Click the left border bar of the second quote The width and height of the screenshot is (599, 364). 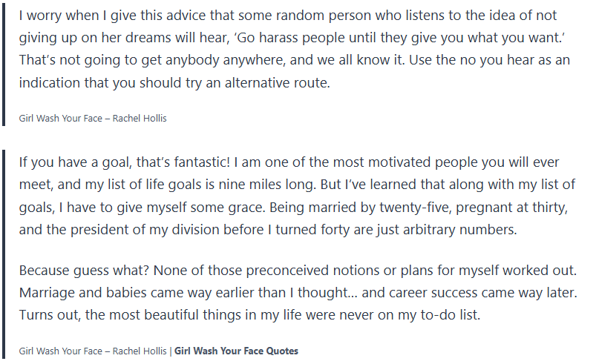[x=5, y=254]
